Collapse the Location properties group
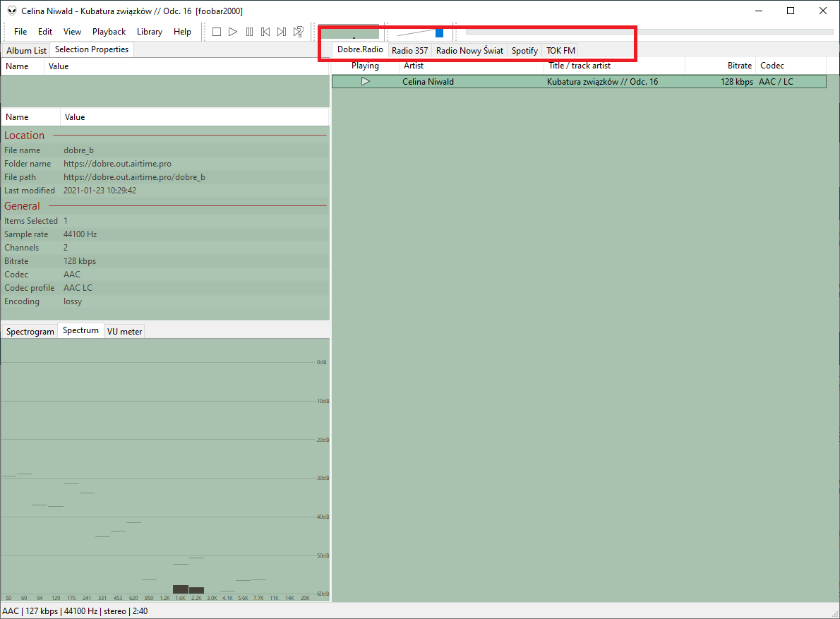The height and width of the screenshot is (619, 840). click(24, 136)
